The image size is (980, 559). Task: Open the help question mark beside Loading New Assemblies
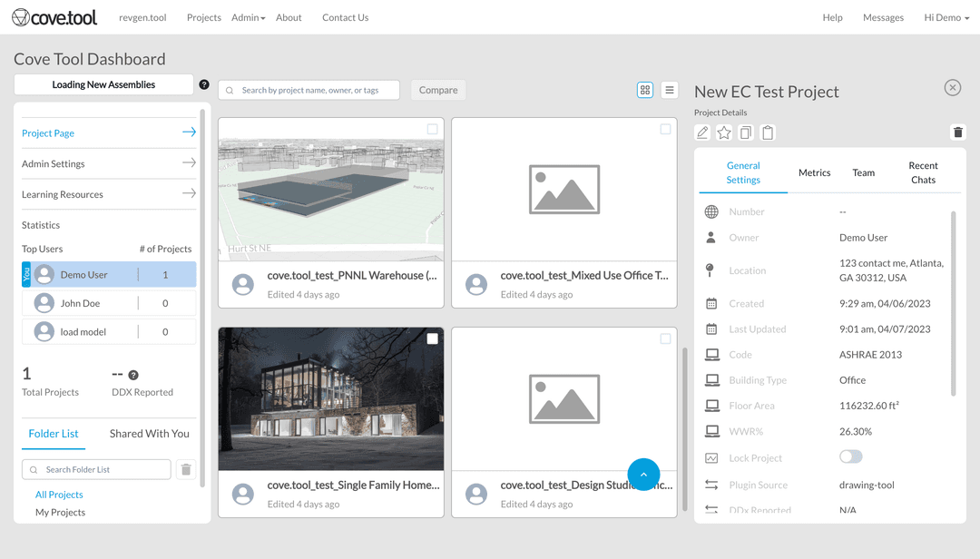click(x=204, y=84)
